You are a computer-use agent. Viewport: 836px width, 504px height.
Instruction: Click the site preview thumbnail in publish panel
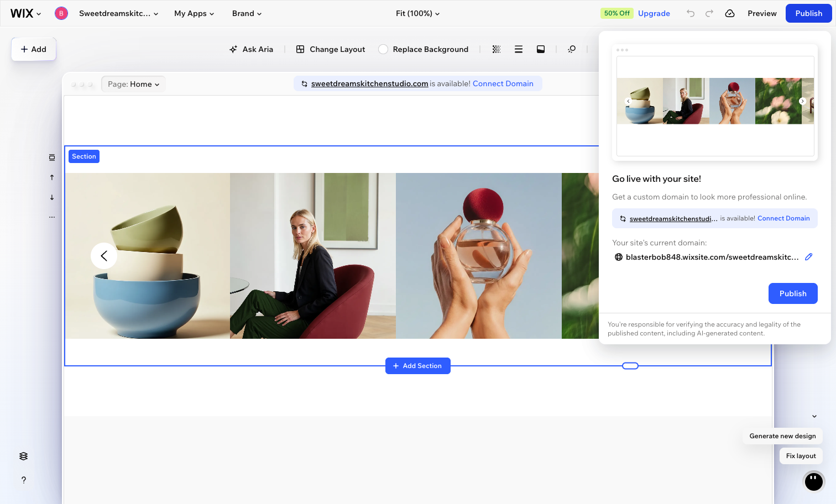(x=715, y=103)
